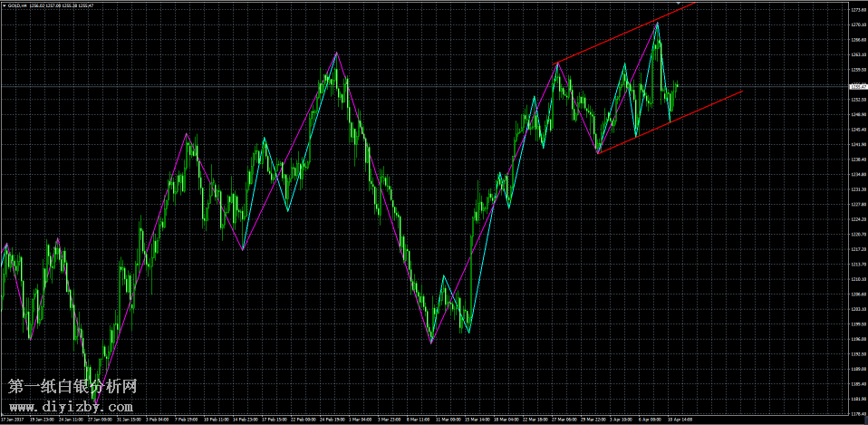
Task: Click the highlighted current price label on price axis
Action: point(856,86)
